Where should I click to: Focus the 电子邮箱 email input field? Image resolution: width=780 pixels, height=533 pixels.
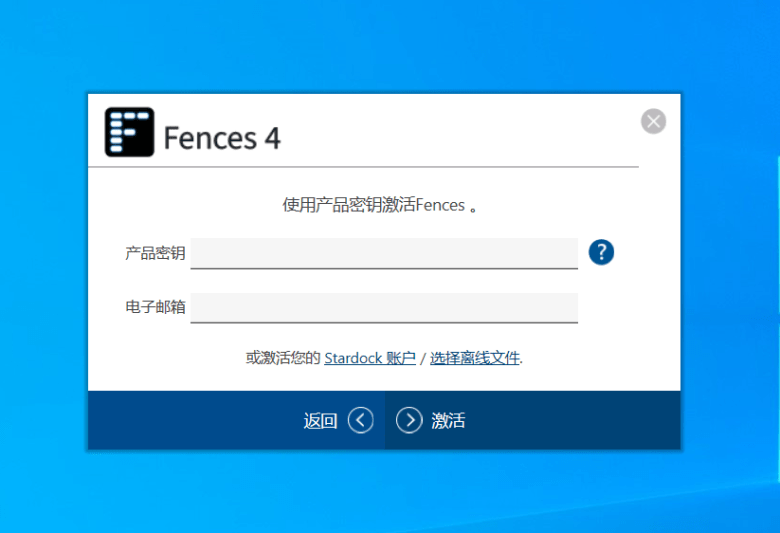tap(384, 308)
